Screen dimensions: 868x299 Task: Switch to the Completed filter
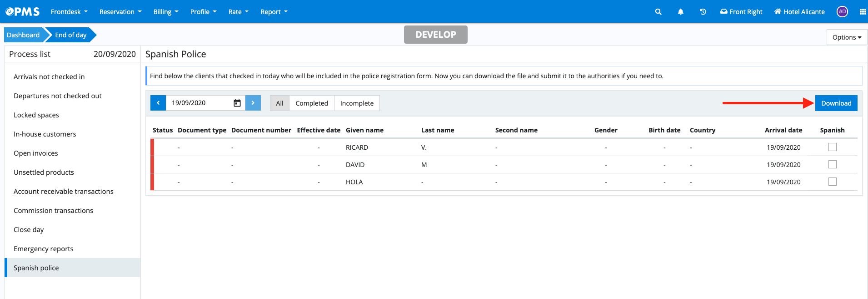(x=311, y=103)
